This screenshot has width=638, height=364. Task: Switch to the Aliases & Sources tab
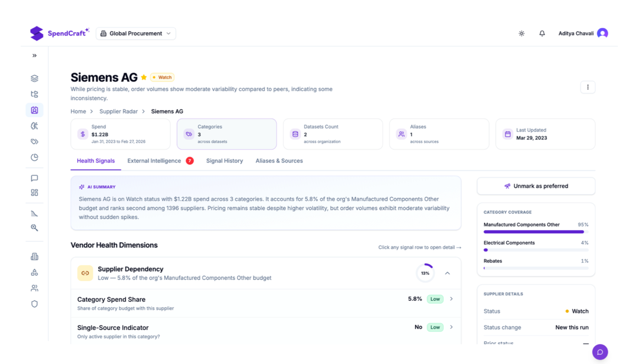(x=279, y=161)
